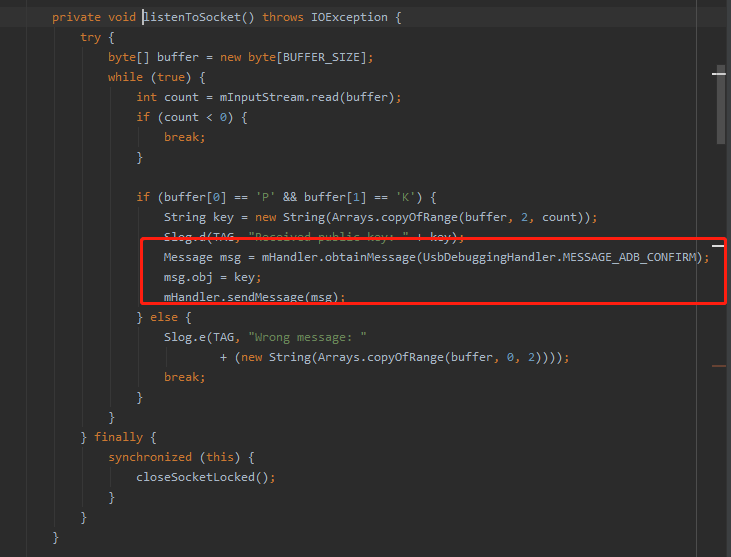Click the second break statement in else block
The height and width of the screenshot is (557, 731).
(x=185, y=378)
